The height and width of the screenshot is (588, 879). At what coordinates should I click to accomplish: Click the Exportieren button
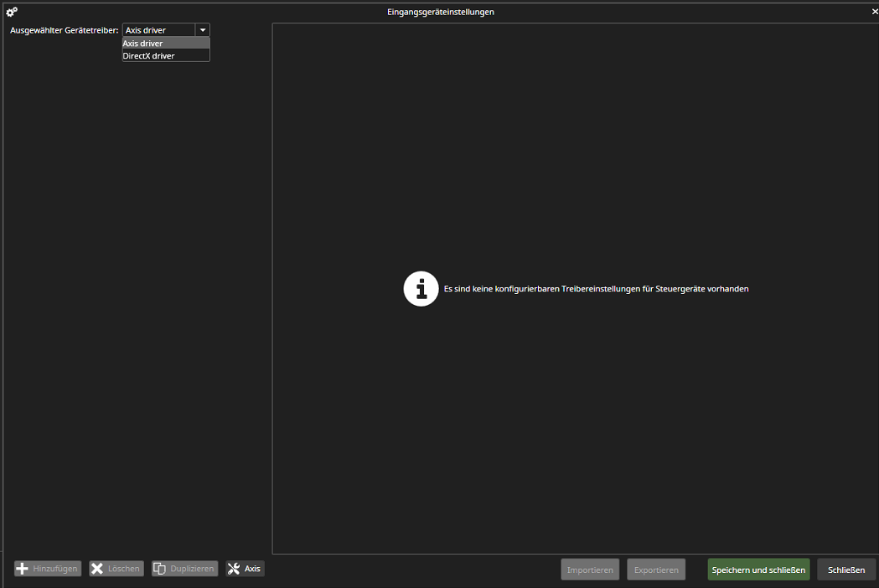(x=656, y=570)
